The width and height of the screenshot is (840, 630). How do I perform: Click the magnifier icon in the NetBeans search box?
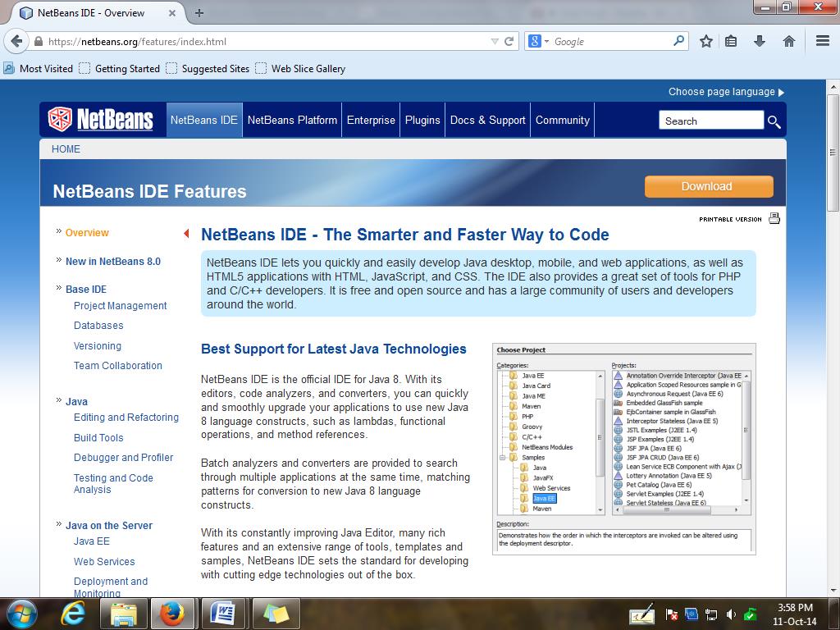click(x=774, y=121)
